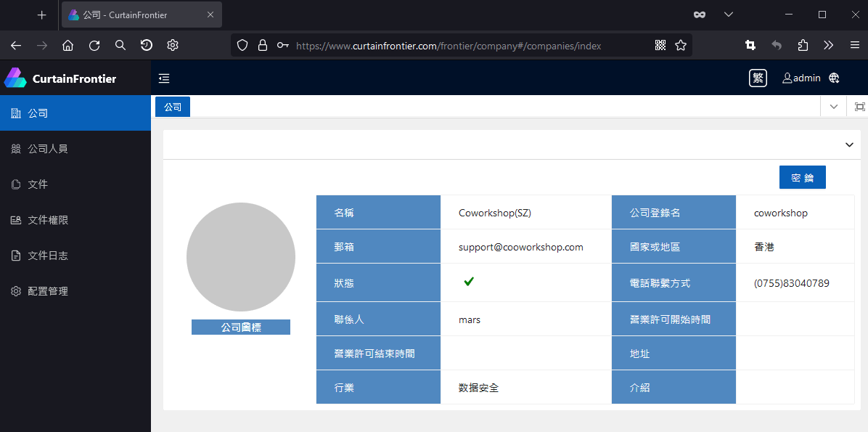Open 文件權限 in the sidebar
Screen dimensions: 868x432
click(x=75, y=220)
